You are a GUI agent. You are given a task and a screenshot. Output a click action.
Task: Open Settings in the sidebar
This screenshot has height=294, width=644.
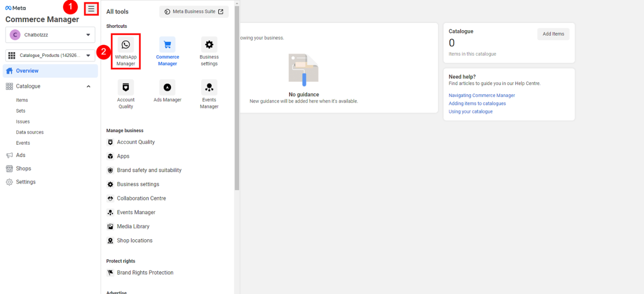click(x=26, y=182)
